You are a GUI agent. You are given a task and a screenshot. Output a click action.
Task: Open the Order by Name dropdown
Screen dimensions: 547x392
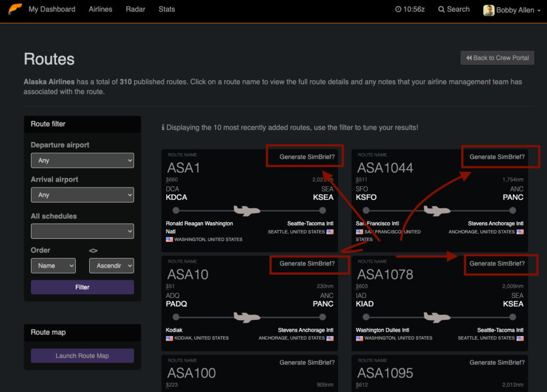53,266
